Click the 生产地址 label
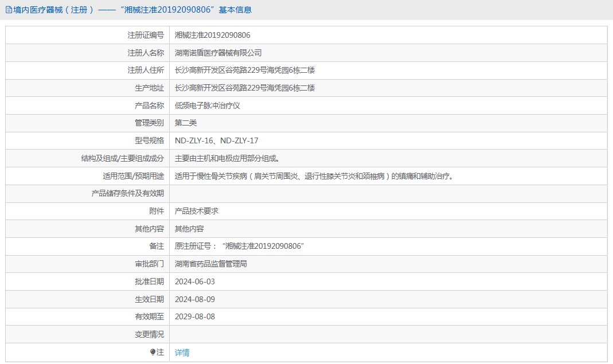This screenshot has width=613, height=364. (x=149, y=88)
